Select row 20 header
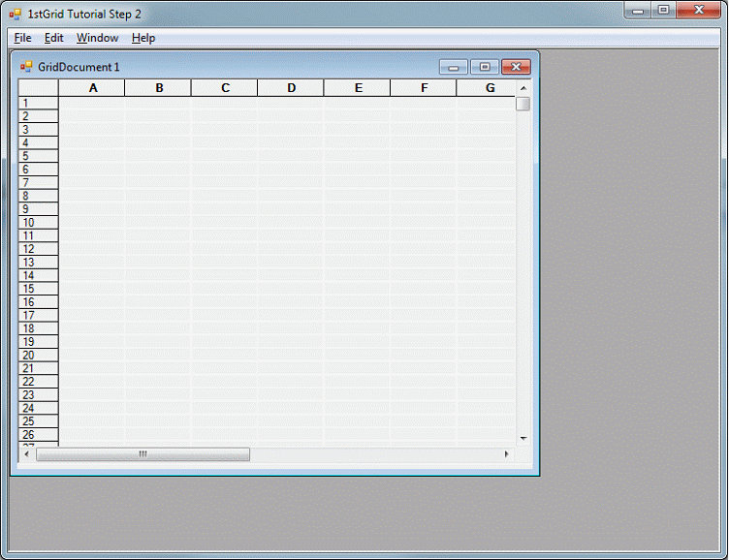The width and height of the screenshot is (729, 560). click(39, 355)
